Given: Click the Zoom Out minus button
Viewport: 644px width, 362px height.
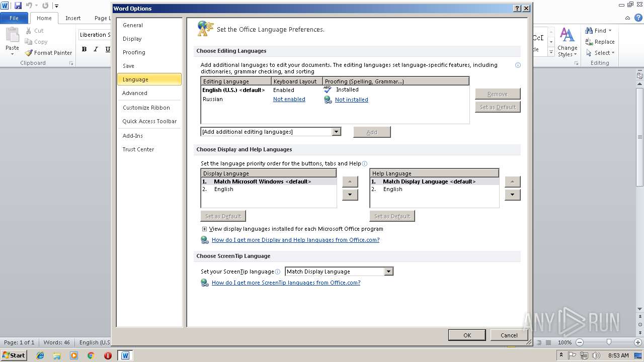Looking at the screenshot, I should (x=580, y=342).
